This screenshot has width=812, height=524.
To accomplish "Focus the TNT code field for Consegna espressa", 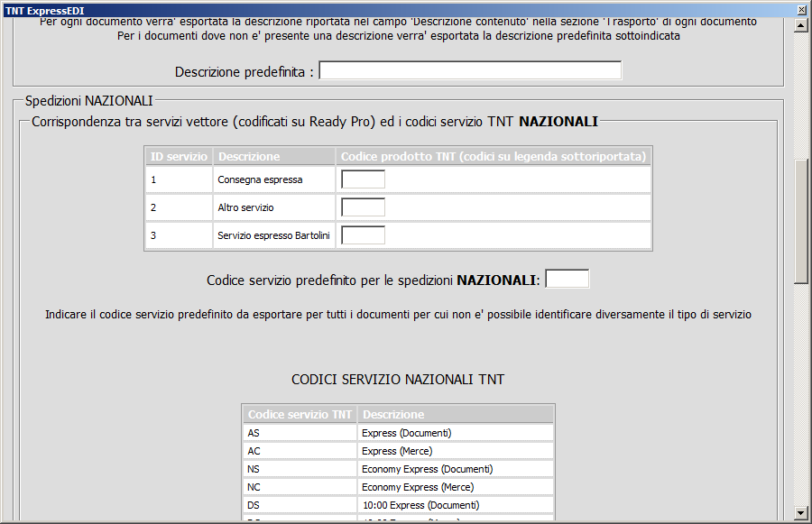I will click(x=363, y=179).
